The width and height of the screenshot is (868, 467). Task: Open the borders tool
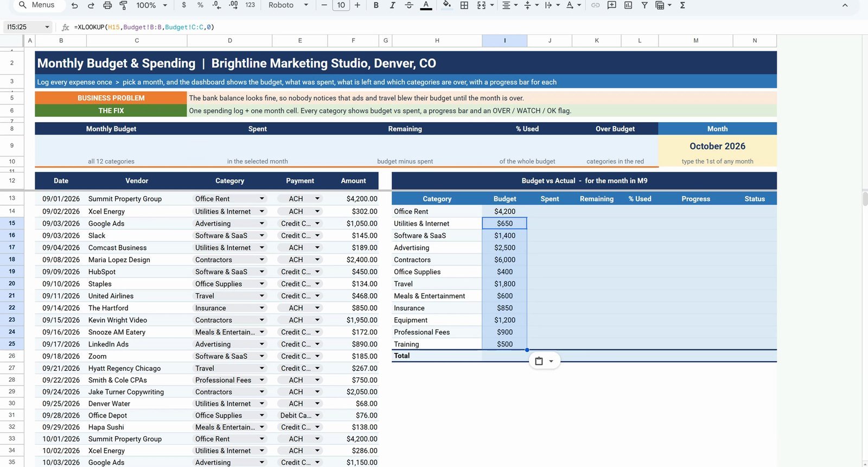(x=464, y=5)
